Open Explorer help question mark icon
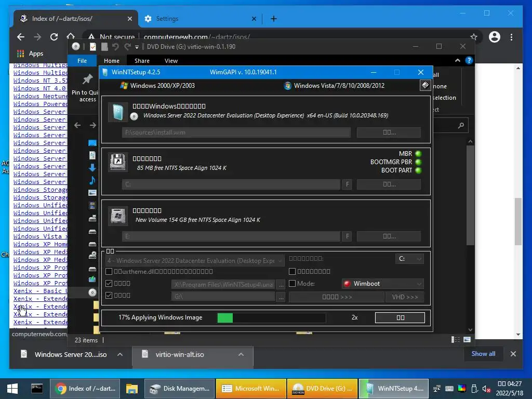 click(469, 60)
